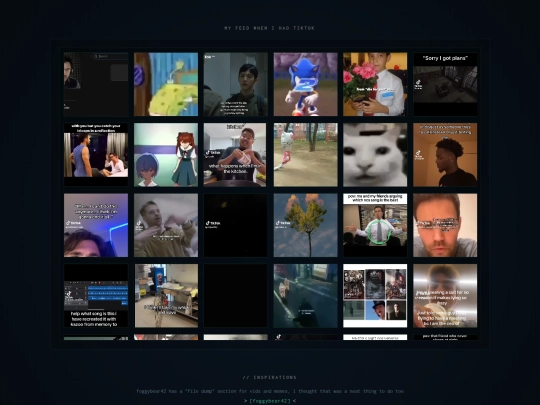This screenshot has height=405, width=540.
Task: Open the streamer with search bar thumbnail
Action: (96, 84)
